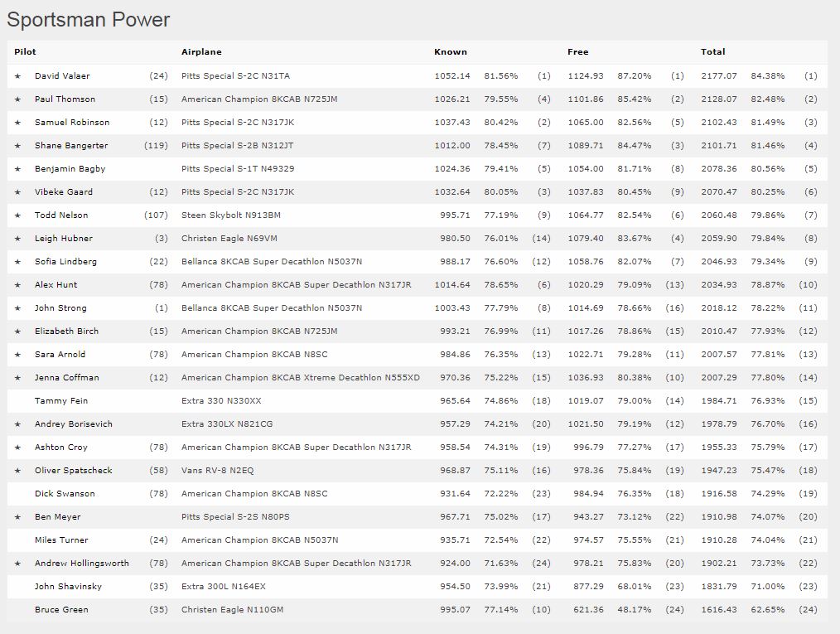840x634 pixels.
Task: Click the star icon beside Oliver Spatscheck
Action: pyautogui.click(x=17, y=471)
